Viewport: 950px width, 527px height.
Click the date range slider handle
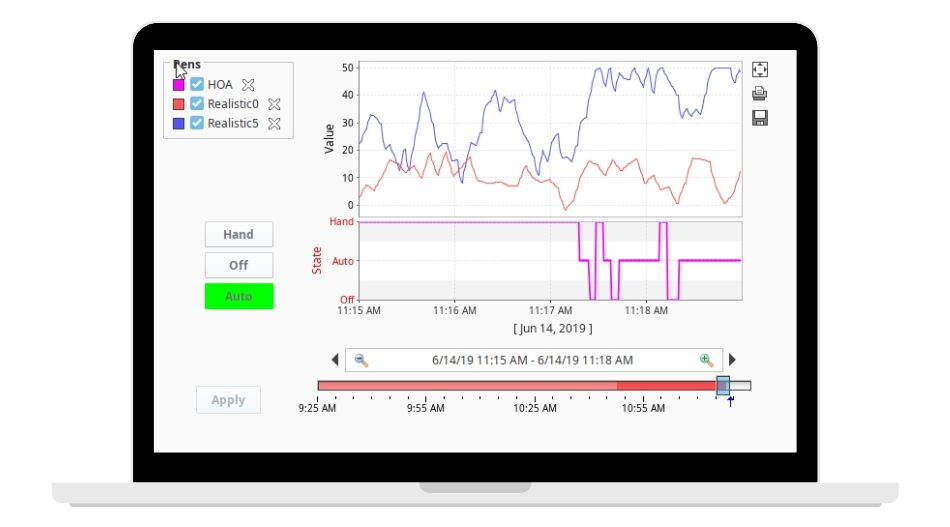tap(723, 386)
